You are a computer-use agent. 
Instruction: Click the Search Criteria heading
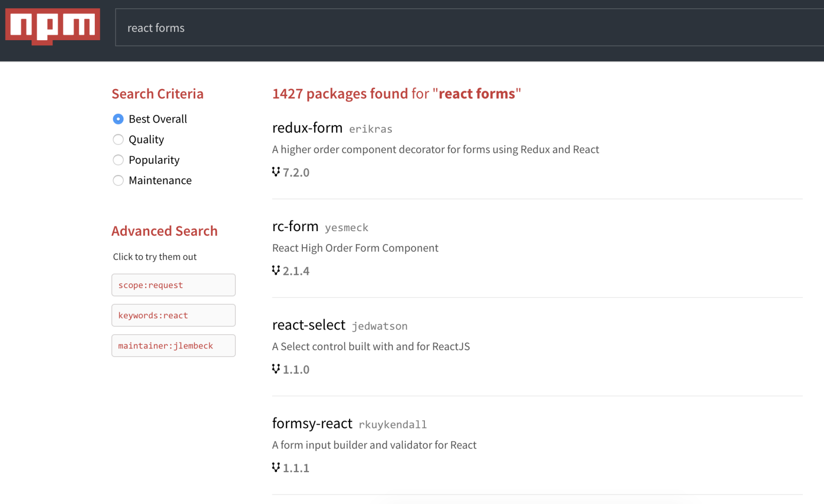(x=158, y=94)
